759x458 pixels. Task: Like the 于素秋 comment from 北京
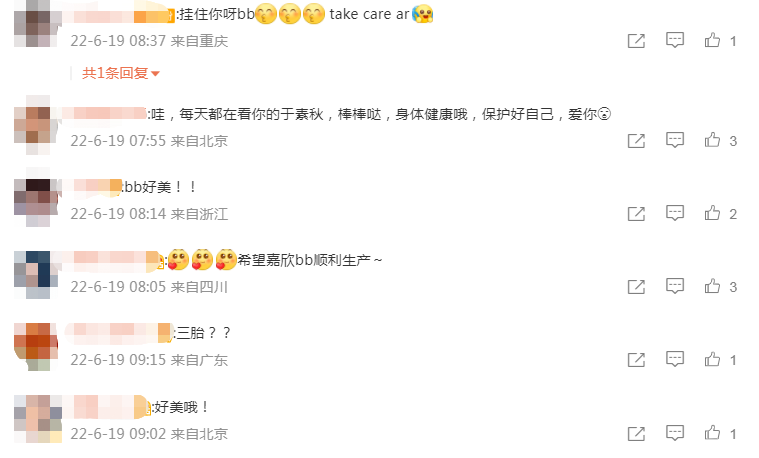coord(713,140)
